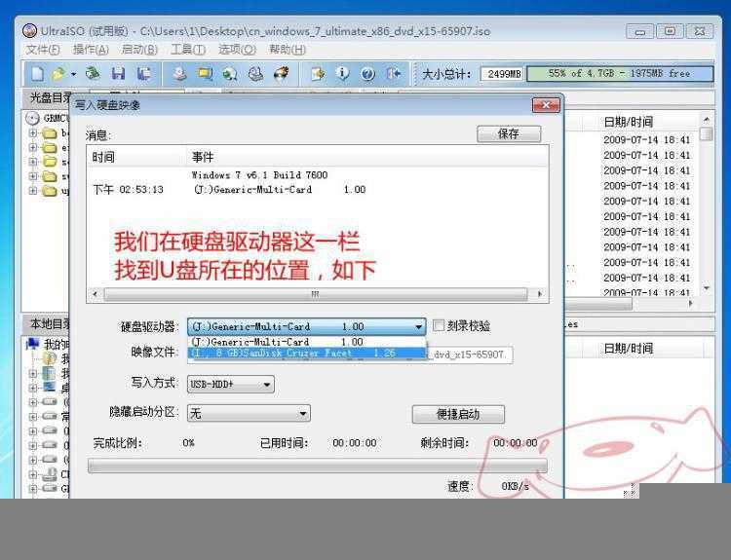Viewport: 731px width, 560px height.
Task: Click the UltraISO app icon in title bar
Action: 30,31
